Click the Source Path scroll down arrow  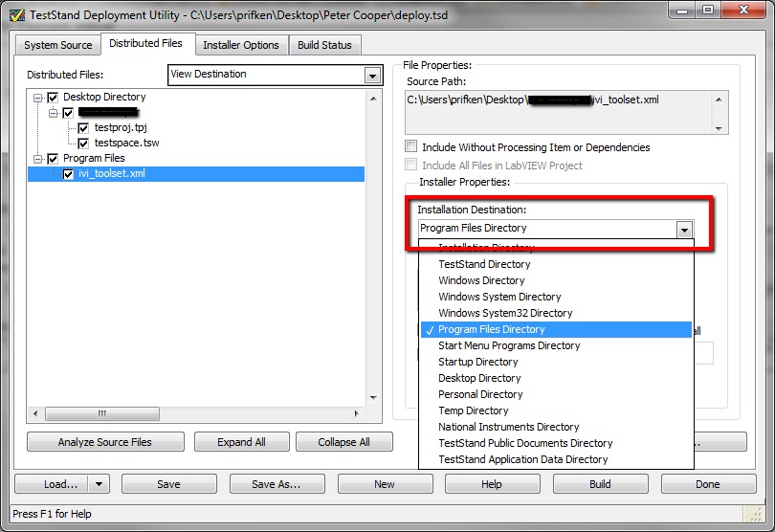tap(720, 128)
